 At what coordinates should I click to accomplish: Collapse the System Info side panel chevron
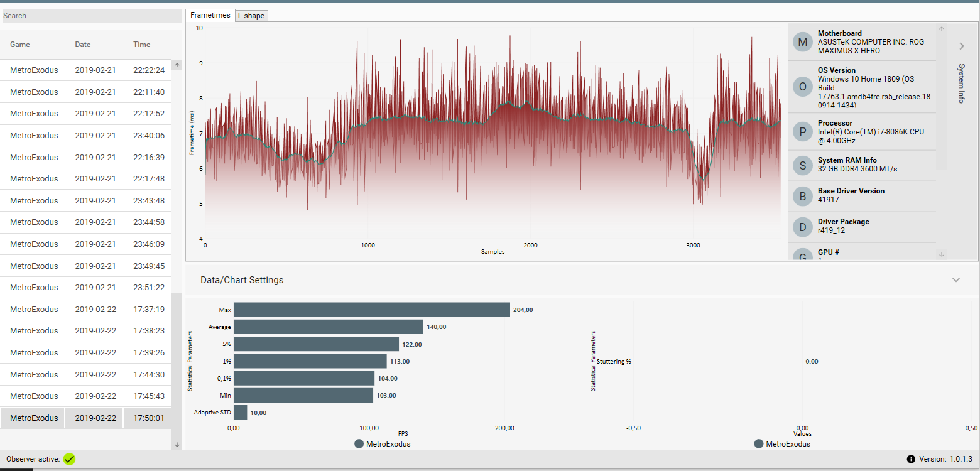tap(962, 46)
